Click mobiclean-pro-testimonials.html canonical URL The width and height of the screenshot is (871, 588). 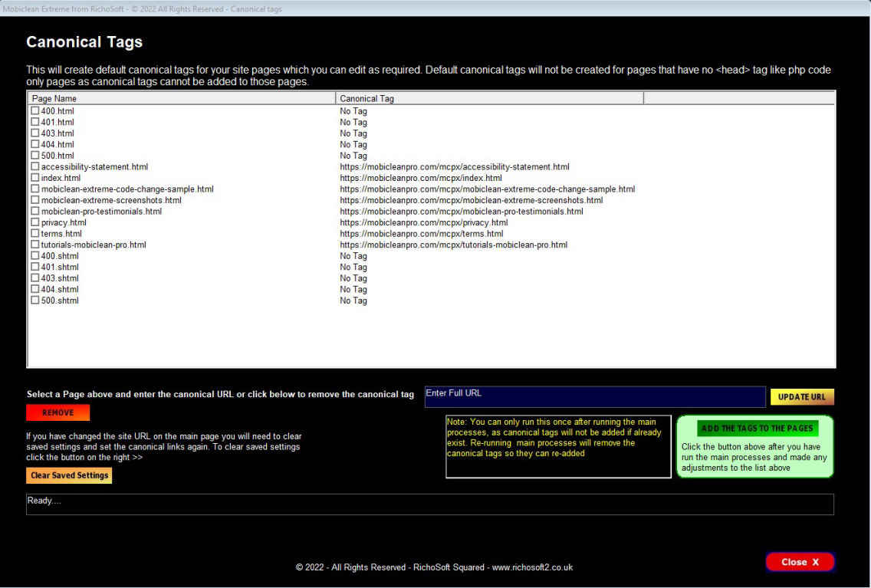(462, 212)
